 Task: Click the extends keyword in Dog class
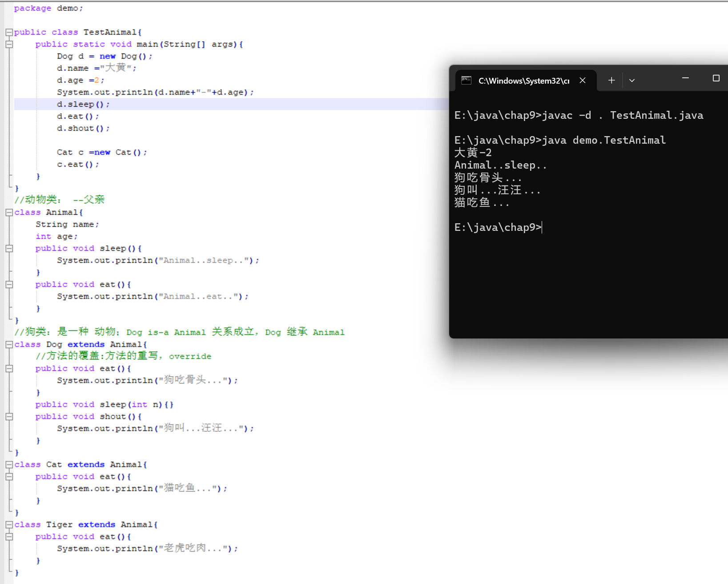pos(86,344)
